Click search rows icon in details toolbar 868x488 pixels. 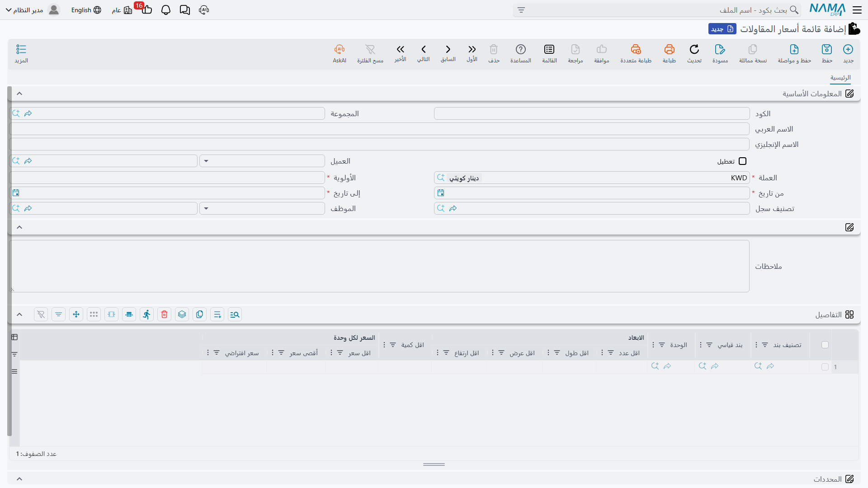235,314
